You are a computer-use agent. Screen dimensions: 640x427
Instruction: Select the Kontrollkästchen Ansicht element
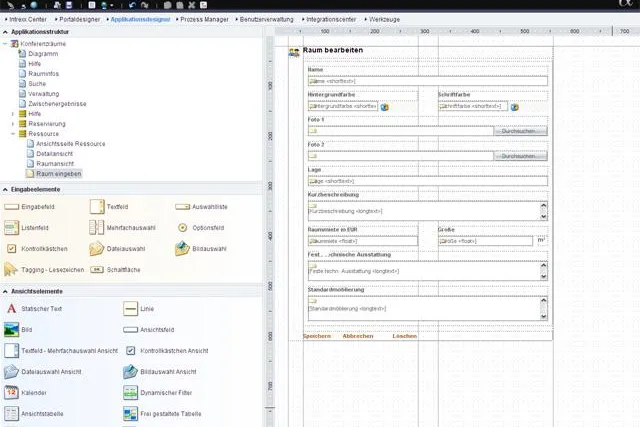coord(167,351)
